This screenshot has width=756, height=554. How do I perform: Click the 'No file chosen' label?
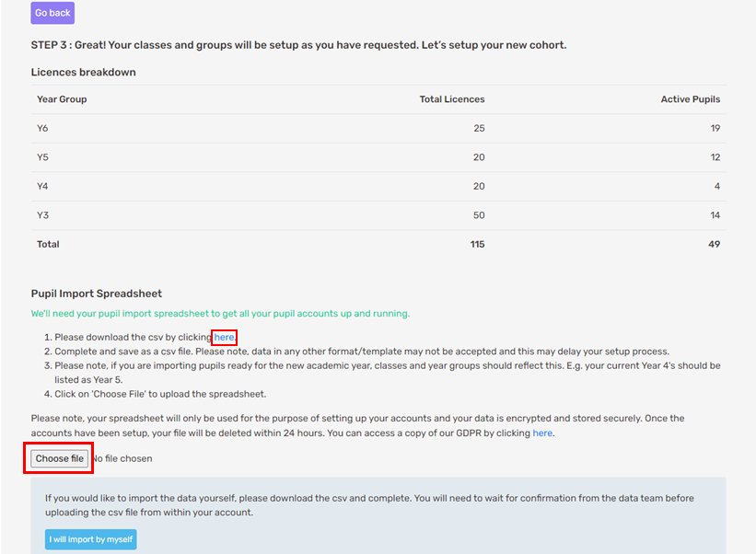click(122, 458)
